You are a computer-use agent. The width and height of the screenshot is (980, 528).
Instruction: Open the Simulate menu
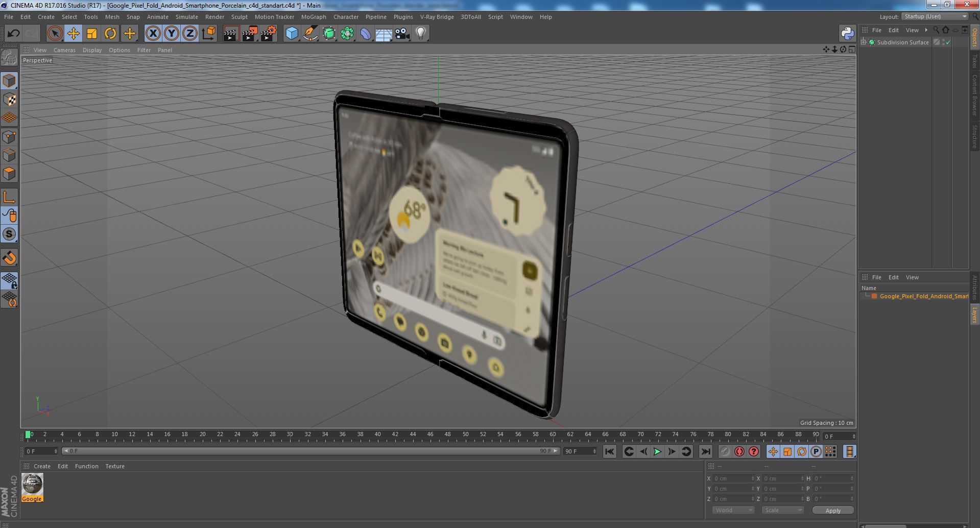coord(186,17)
